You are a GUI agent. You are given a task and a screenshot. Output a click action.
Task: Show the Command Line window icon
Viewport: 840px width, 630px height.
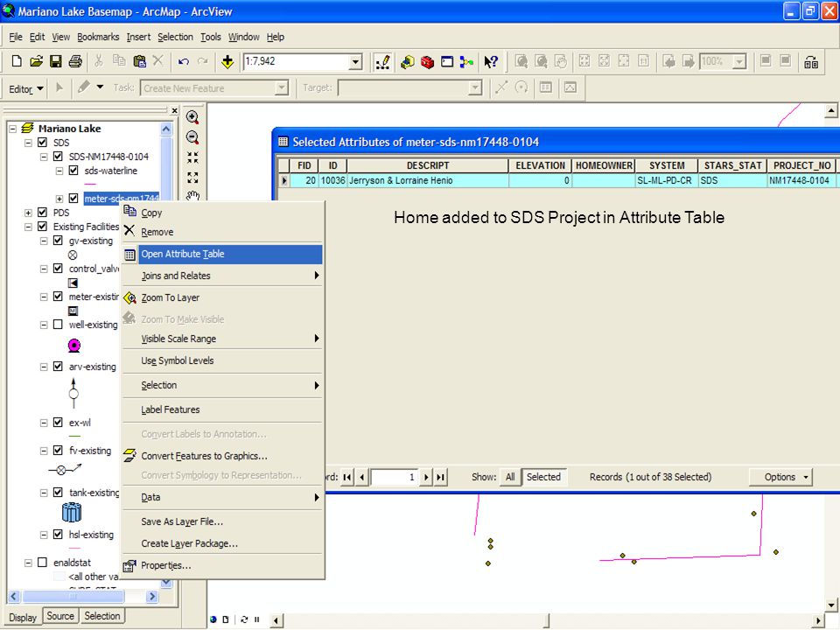(x=447, y=61)
